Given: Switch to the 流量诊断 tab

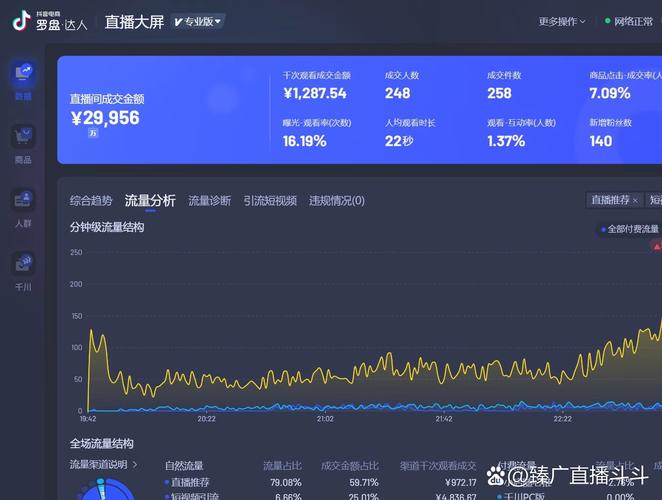Looking at the screenshot, I should pos(210,201).
